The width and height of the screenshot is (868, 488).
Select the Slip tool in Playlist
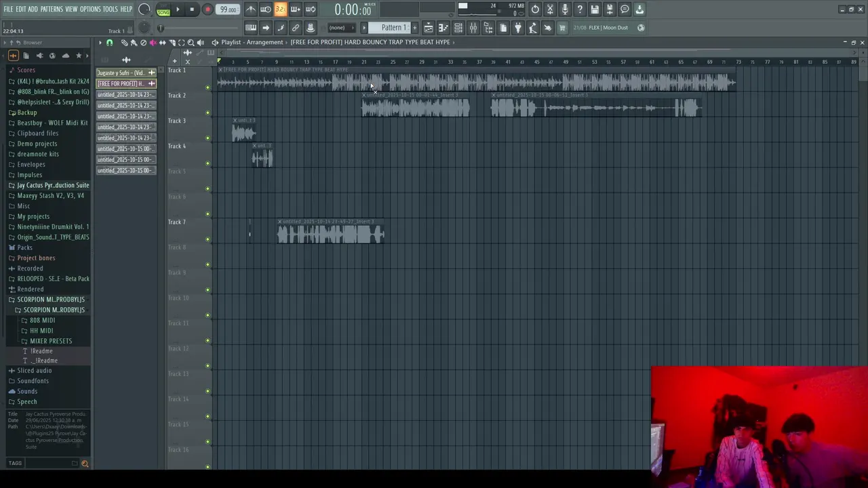(162, 43)
